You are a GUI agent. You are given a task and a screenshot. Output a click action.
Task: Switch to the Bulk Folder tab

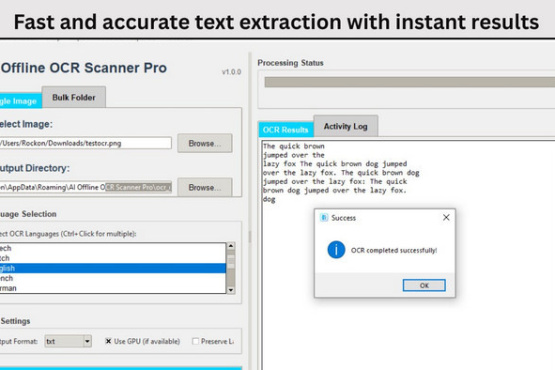click(74, 97)
